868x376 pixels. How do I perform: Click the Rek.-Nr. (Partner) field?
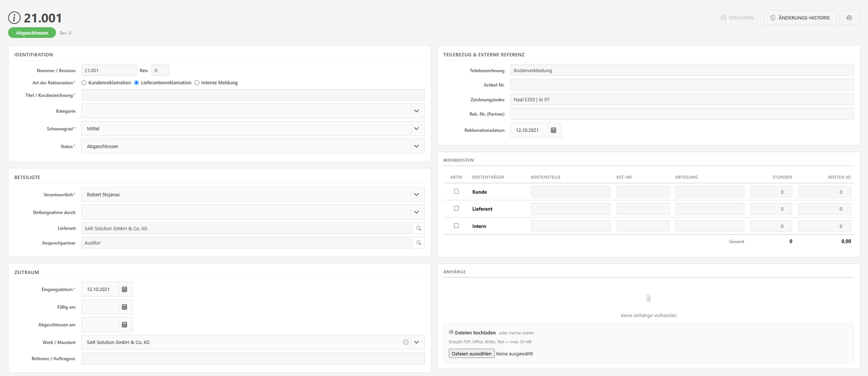pyautogui.click(x=682, y=114)
